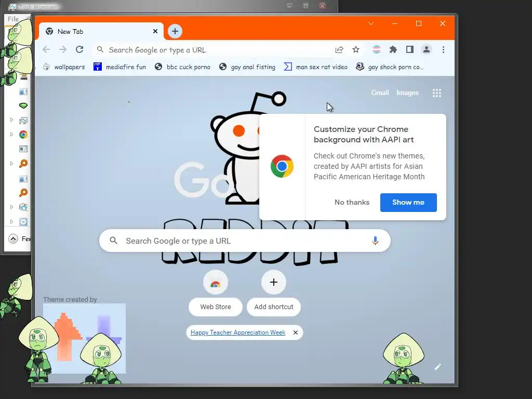Image resolution: width=532 pixels, height=399 pixels.
Task: Collapse details arrow in Task Manager
Action: click(x=13, y=239)
